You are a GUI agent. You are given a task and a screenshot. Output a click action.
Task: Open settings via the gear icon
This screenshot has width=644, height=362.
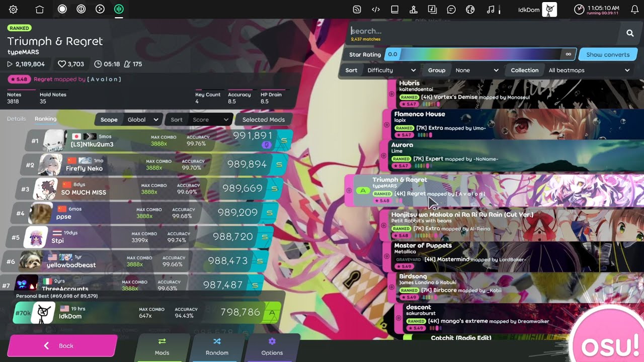click(14, 9)
